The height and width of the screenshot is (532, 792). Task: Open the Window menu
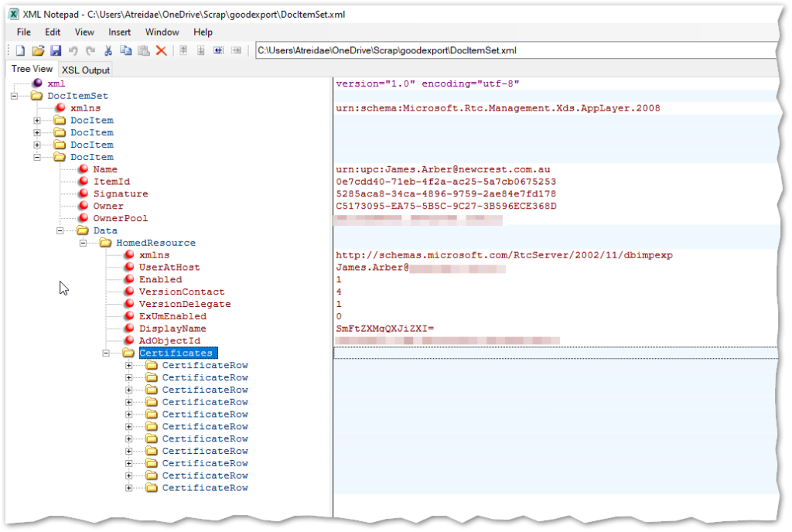(162, 32)
